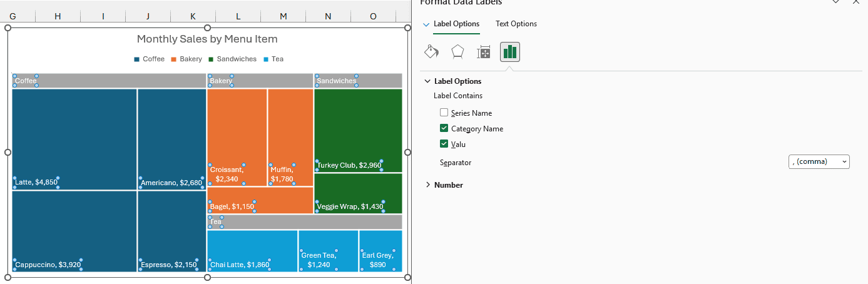Select column K header
The image size is (868, 284).
coord(193,16)
